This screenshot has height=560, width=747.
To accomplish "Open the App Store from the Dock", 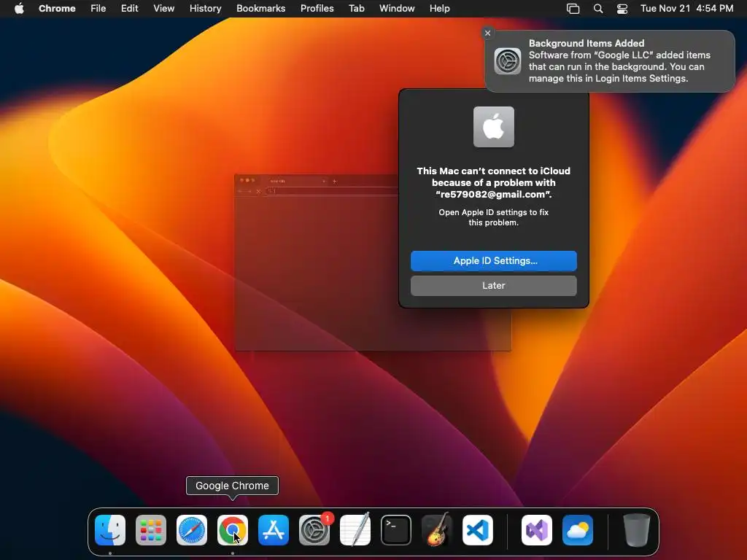I will pos(274,530).
